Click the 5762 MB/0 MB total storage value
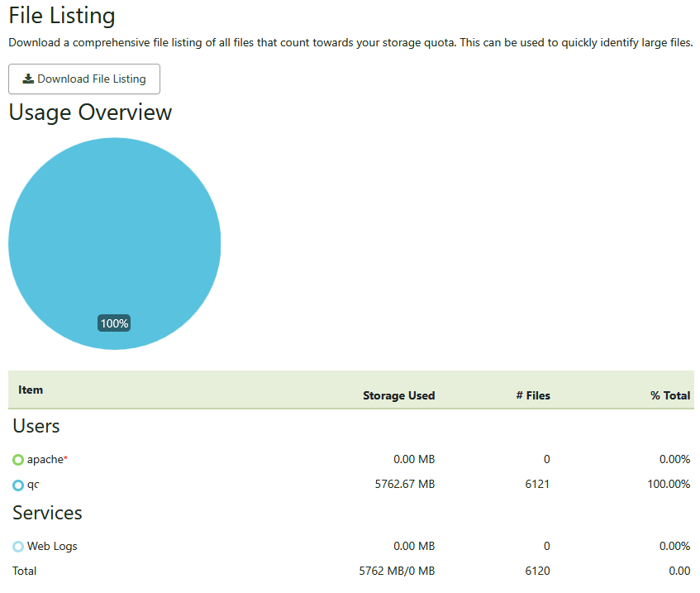Viewport: 700px width, 593px height. click(397, 571)
